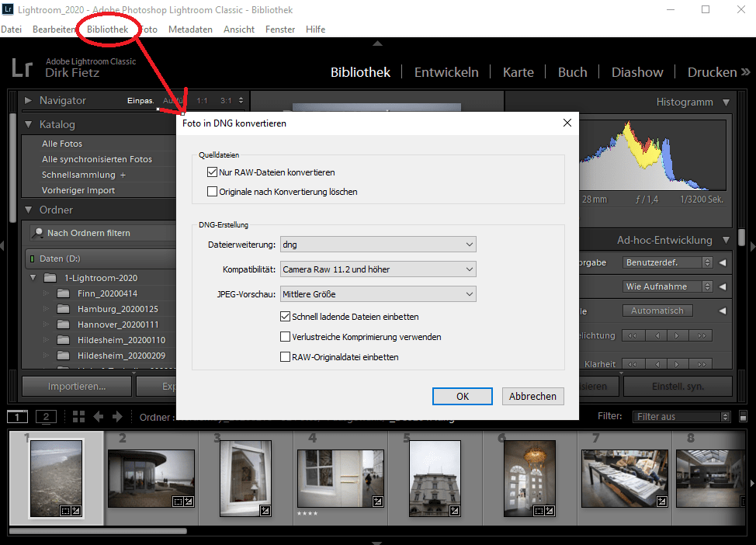Image resolution: width=756 pixels, height=545 pixels.
Task: Switch to the Karte module
Action: click(518, 72)
